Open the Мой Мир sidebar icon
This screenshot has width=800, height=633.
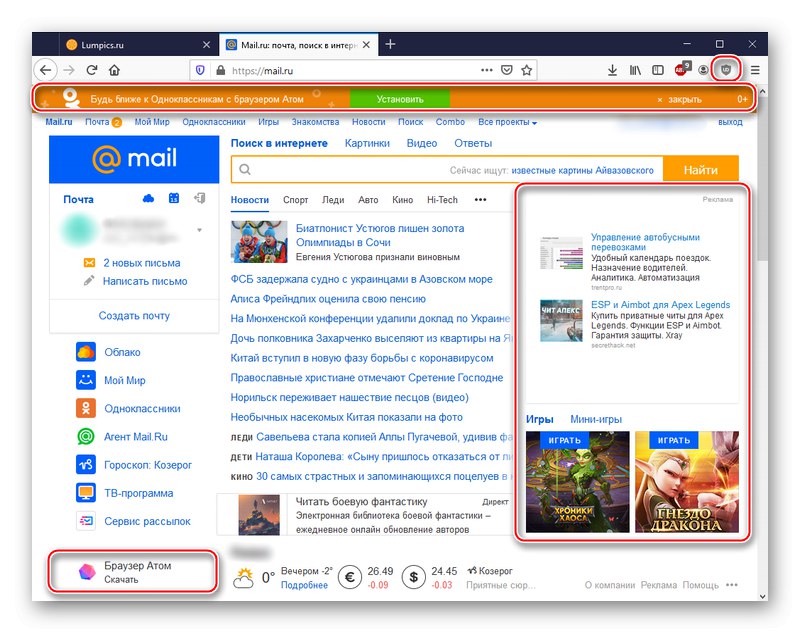86,380
